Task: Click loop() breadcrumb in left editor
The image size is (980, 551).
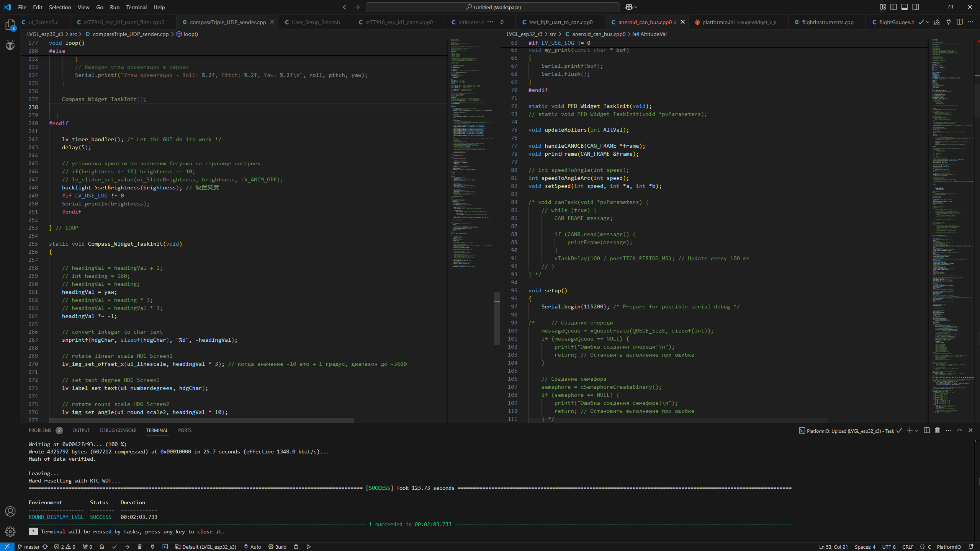Action: pos(187,34)
